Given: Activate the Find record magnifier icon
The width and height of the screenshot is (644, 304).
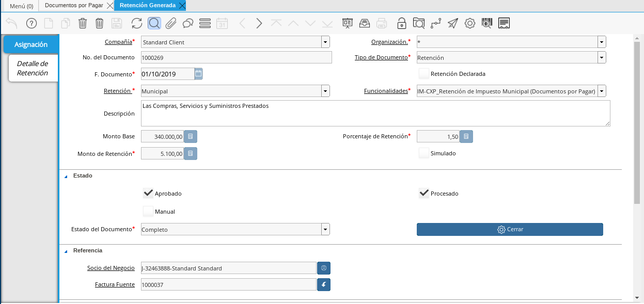Looking at the screenshot, I should (154, 23).
